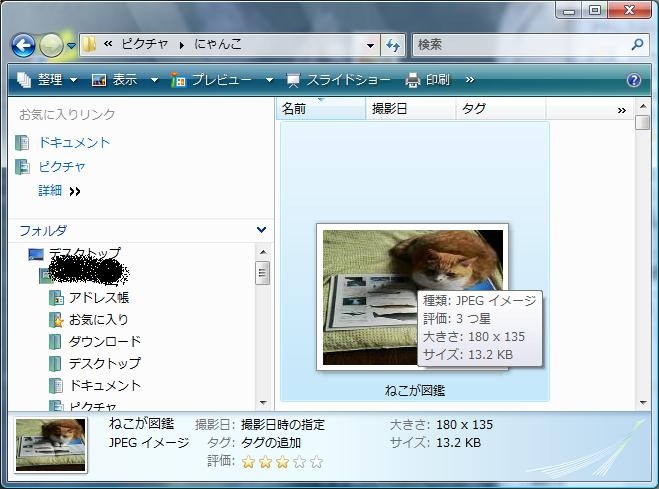Screen dimensions: 659x489
Task: Open dropdown arrow next to 表示
Action: pos(154,80)
